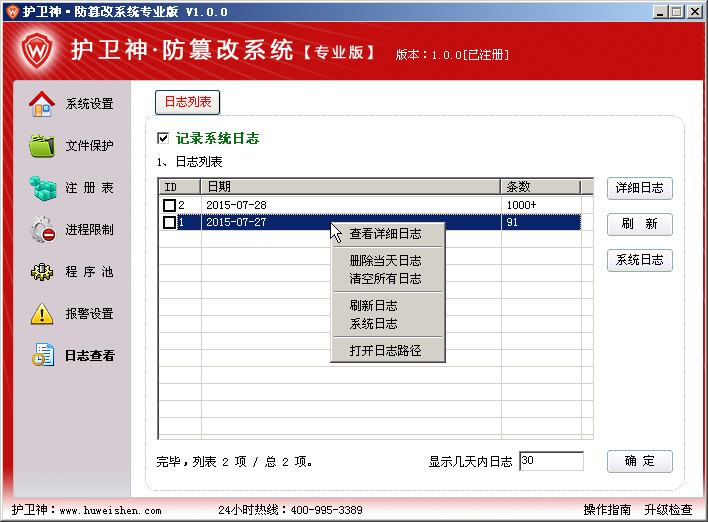Image resolution: width=708 pixels, height=522 pixels.
Task: Open the 操作指南 link
Action: (x=607, y=510)
